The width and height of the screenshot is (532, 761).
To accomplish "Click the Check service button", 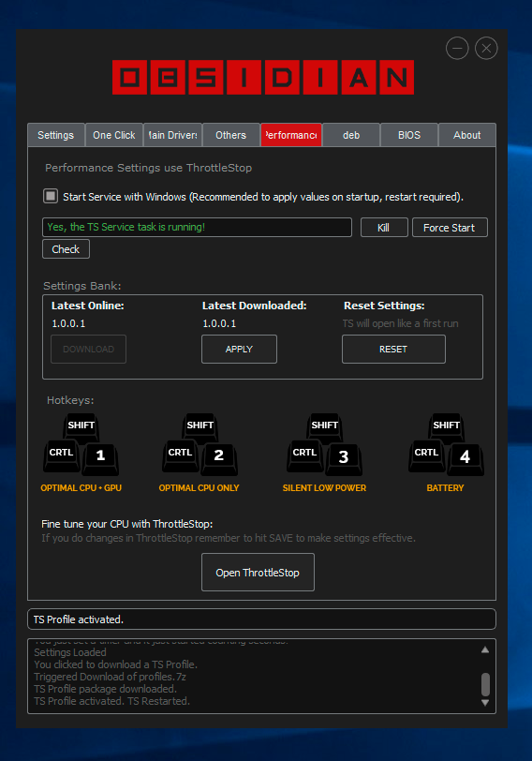I will click(66, 249).
